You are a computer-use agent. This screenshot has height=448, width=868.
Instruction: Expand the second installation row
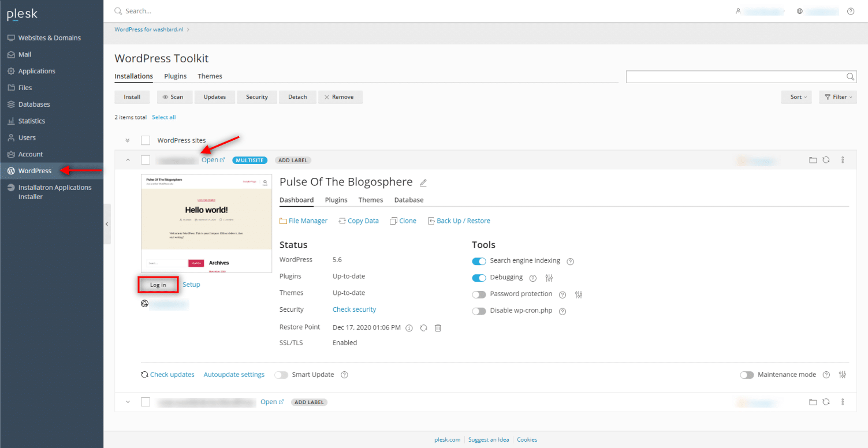pyautogui.click(x=128, y=402)
